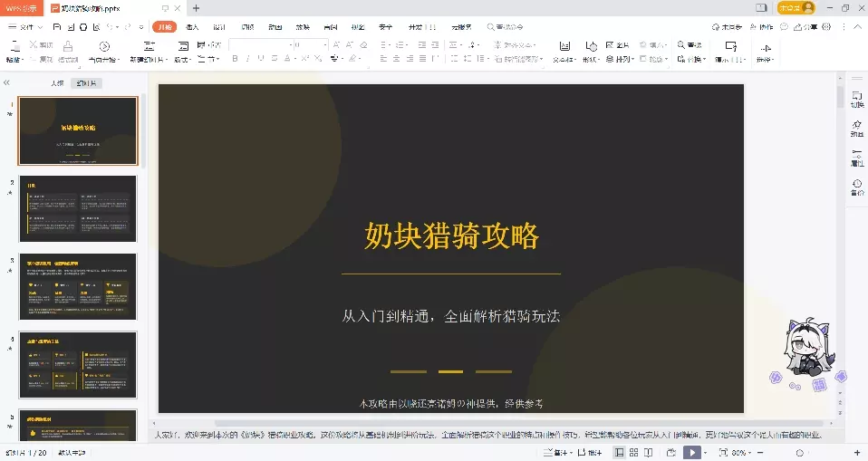Viewport: 868px width, 461px height.
Task: Start slideshow with status bar play button
Action: 692,453
